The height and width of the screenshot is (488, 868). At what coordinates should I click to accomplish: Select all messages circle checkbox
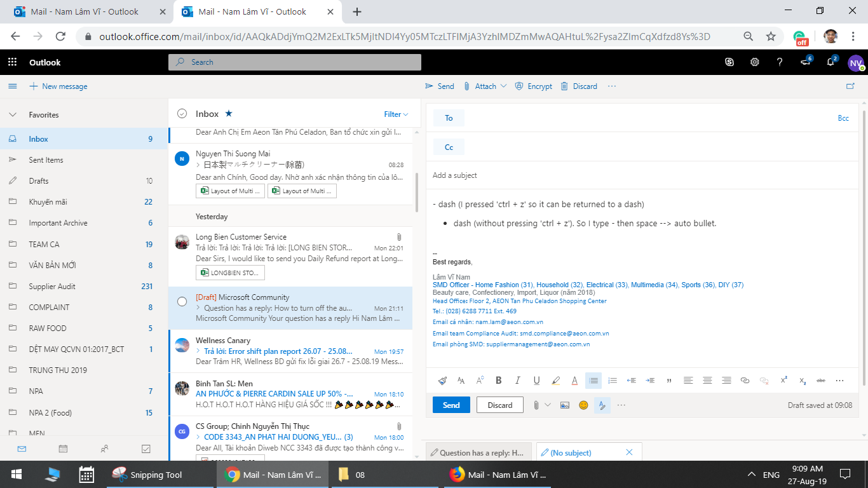182,114
